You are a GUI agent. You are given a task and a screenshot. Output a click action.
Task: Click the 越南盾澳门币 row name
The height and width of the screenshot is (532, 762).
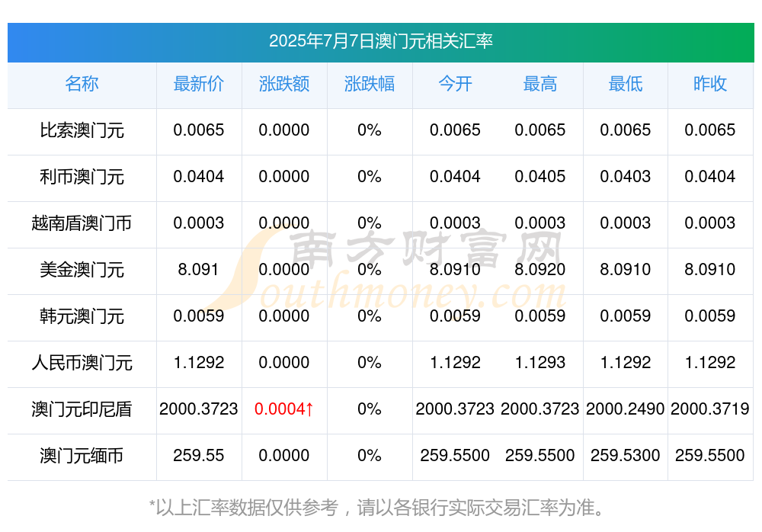coord(82,223)
